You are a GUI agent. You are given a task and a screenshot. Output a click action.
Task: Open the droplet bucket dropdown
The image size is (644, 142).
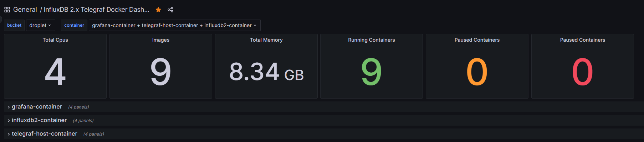pyautogui.click(x=40, y=25)
